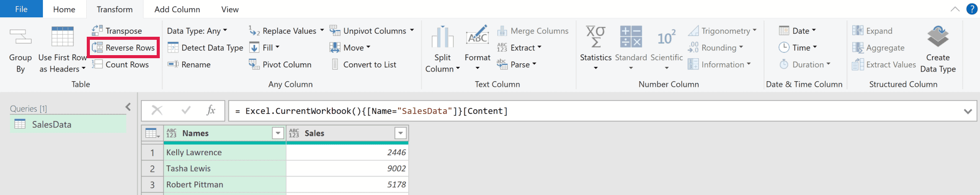The width and height of the screenshot is (980, 195).
Task: Open the Date dropdown
Action: 797,31
